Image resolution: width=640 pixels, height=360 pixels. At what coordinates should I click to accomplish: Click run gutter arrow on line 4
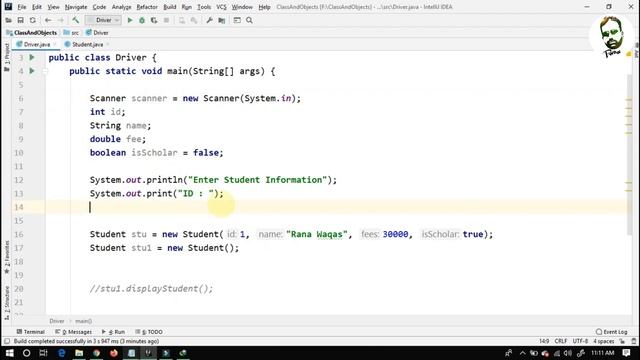coord(32,71)
